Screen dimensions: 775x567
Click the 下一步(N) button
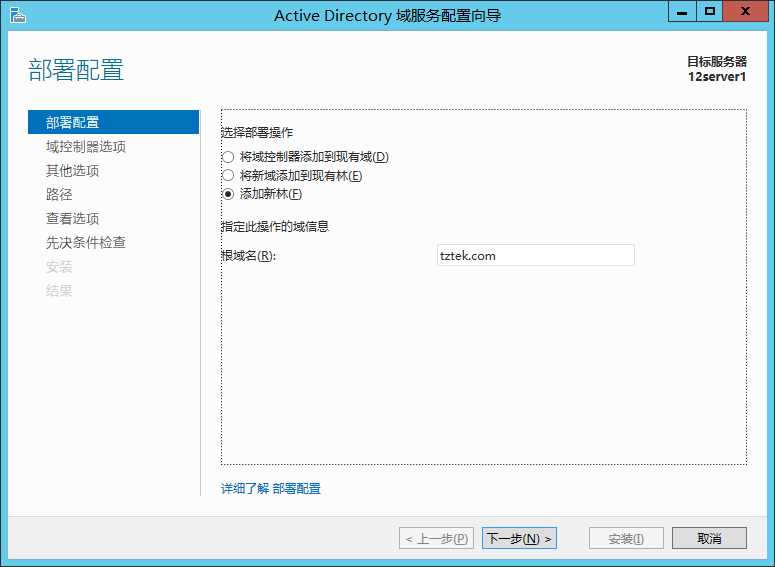click(x=519, y=538)
